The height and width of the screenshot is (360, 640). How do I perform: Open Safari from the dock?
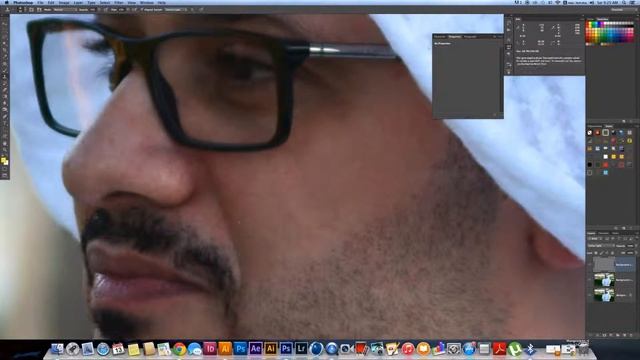coord(103,349)
